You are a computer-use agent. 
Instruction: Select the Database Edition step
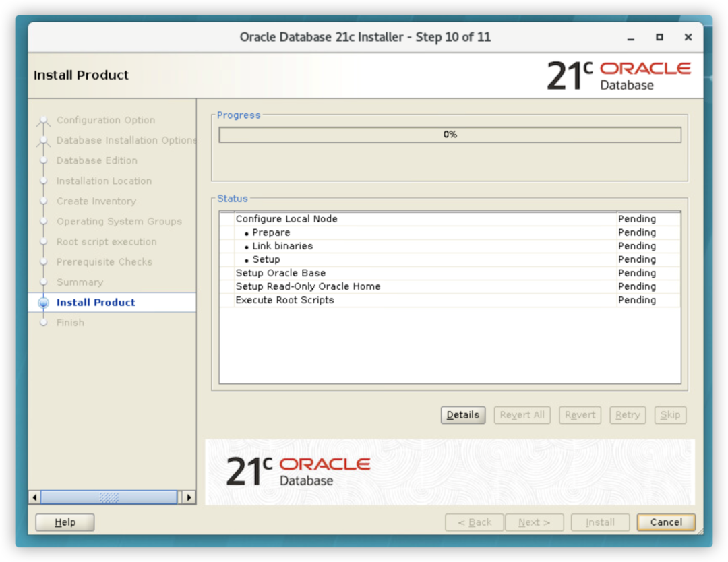click(x=97, y=160)
